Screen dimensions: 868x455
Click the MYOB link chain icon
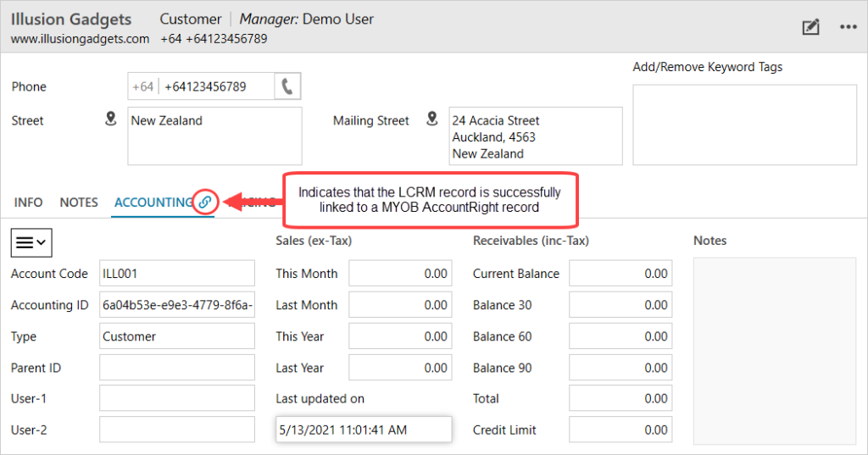[x=205, y=202]
